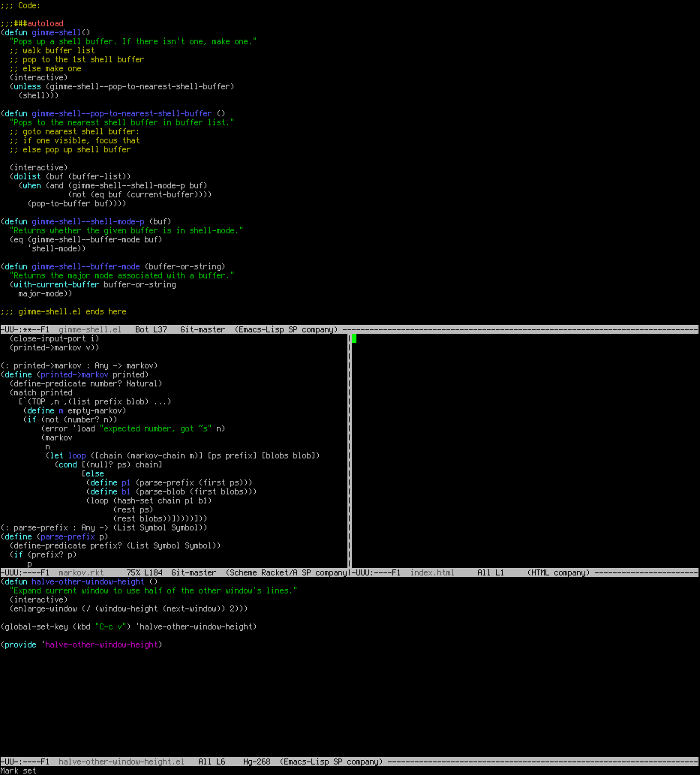Click Git-master in markov.rkt mode line
This screenshot has height=775, width=700.
[194, 573]
